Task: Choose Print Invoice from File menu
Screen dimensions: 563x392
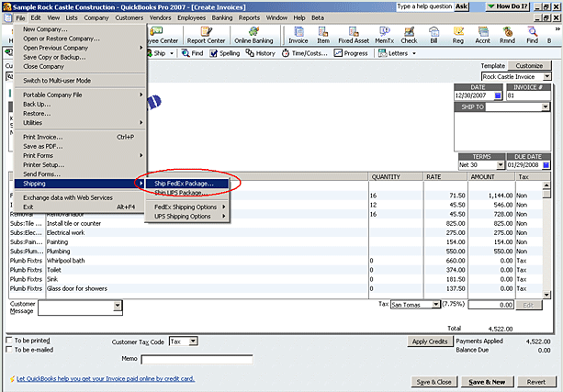Action: 80,137
